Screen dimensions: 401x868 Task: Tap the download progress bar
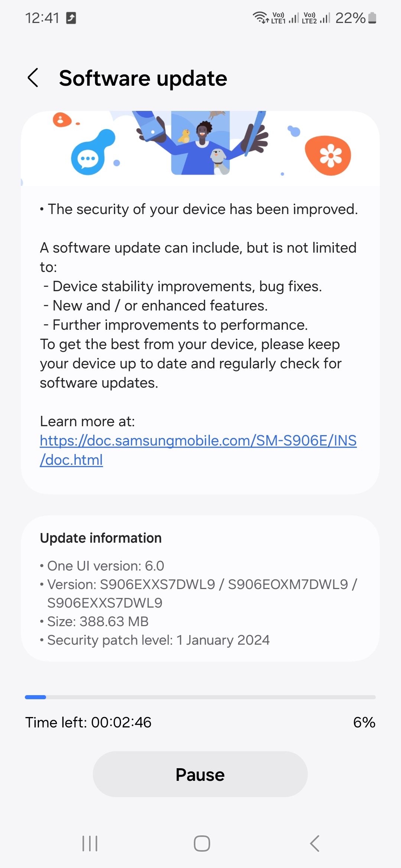point(200,697)
